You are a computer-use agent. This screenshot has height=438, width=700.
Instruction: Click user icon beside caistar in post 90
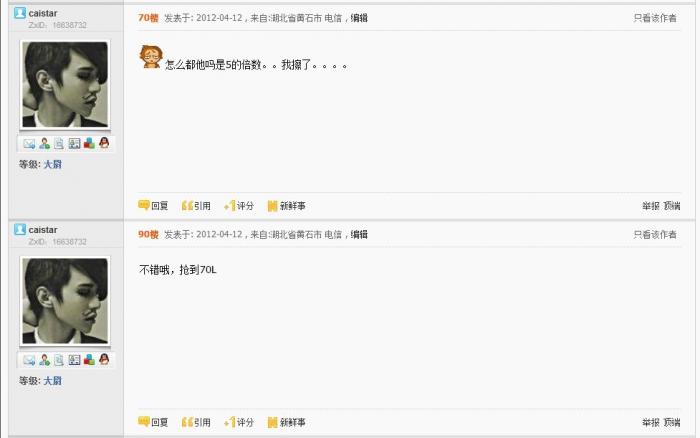20,229
